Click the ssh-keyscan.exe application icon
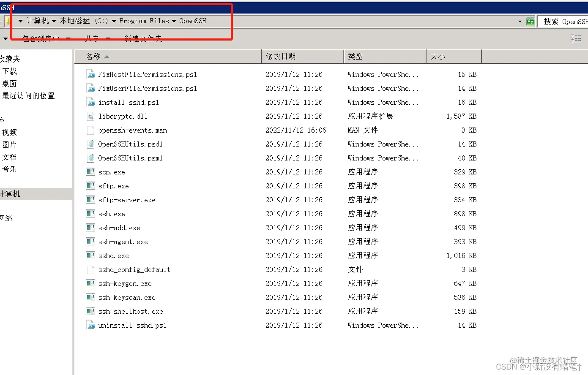This screenshot has height=375, width=588. (90, 297)
